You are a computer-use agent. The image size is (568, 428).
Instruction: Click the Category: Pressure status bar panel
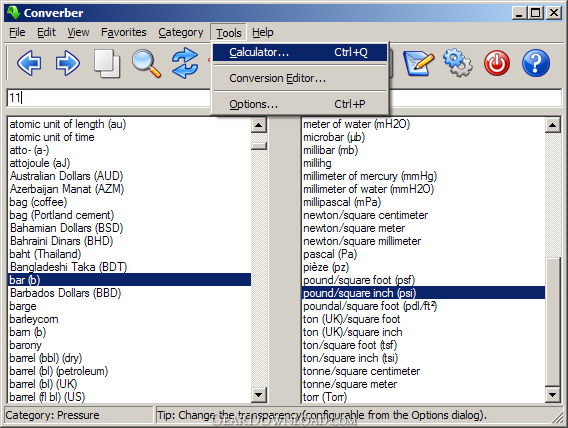click(78, 415)
